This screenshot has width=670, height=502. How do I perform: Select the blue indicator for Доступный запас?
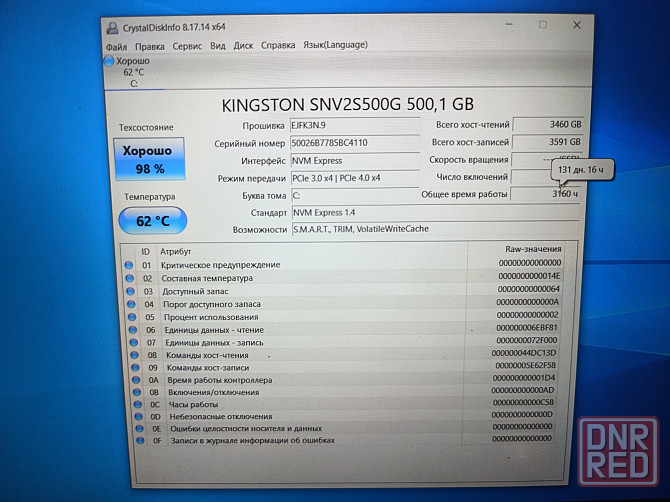pyautogui.click(x=128, y=291)
